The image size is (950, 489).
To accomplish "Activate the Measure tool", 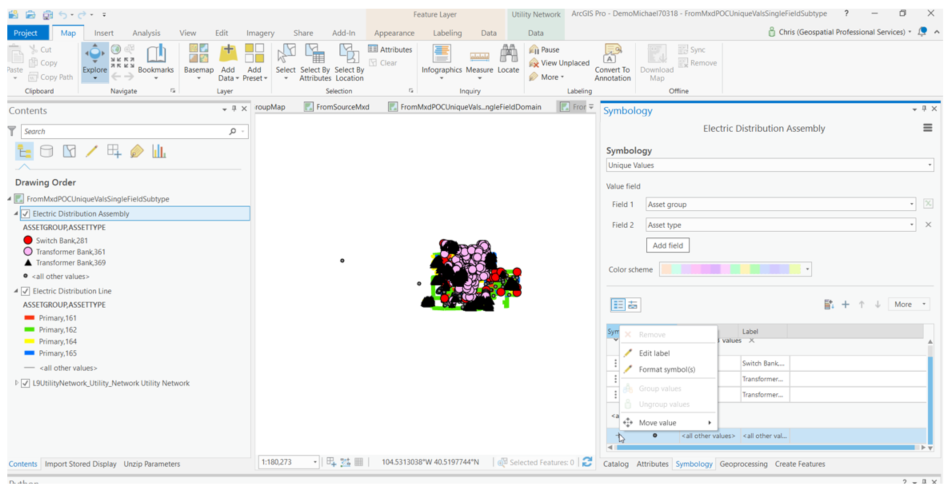I will [x=479, y=62].
